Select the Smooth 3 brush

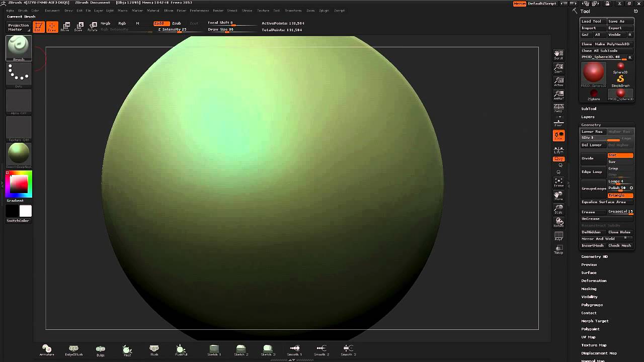pyautogui.click(x=348, y=350)
